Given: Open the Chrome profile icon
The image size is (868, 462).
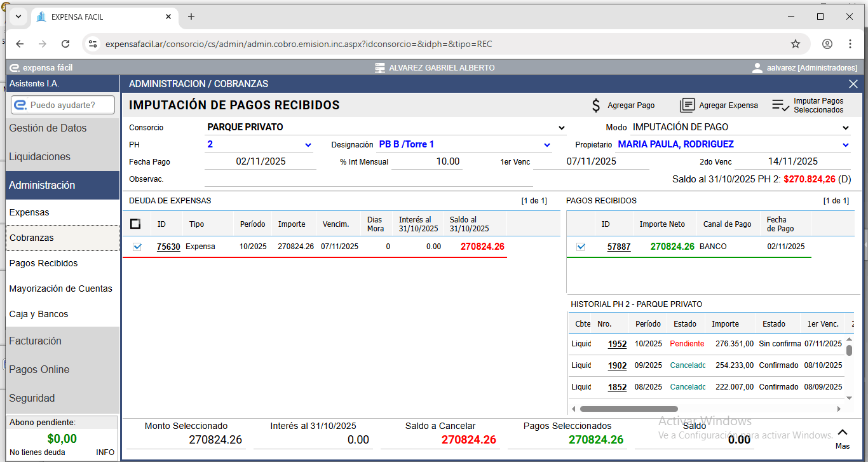Looking at the screenshot, I should pos(827,44).
